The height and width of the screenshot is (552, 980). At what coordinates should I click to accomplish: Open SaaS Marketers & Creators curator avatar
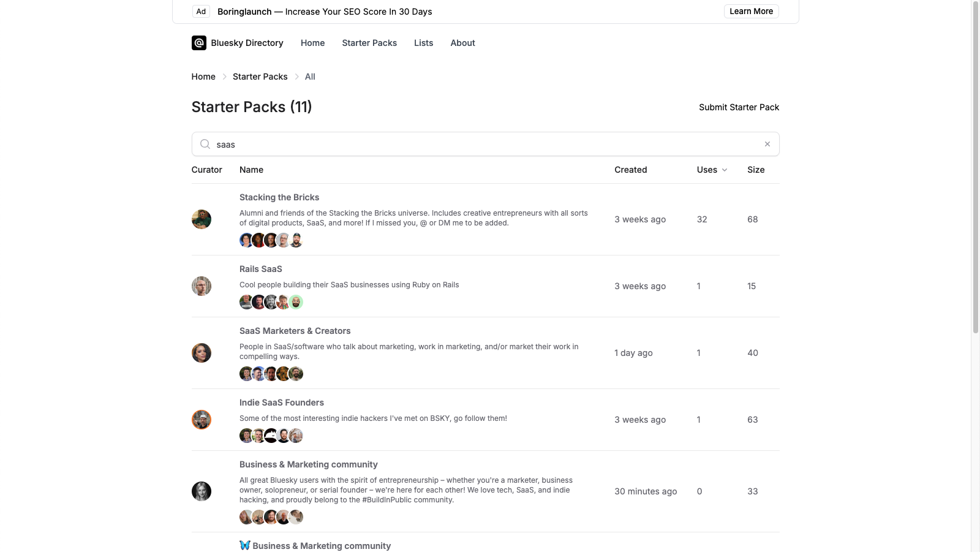coord(202,353)
